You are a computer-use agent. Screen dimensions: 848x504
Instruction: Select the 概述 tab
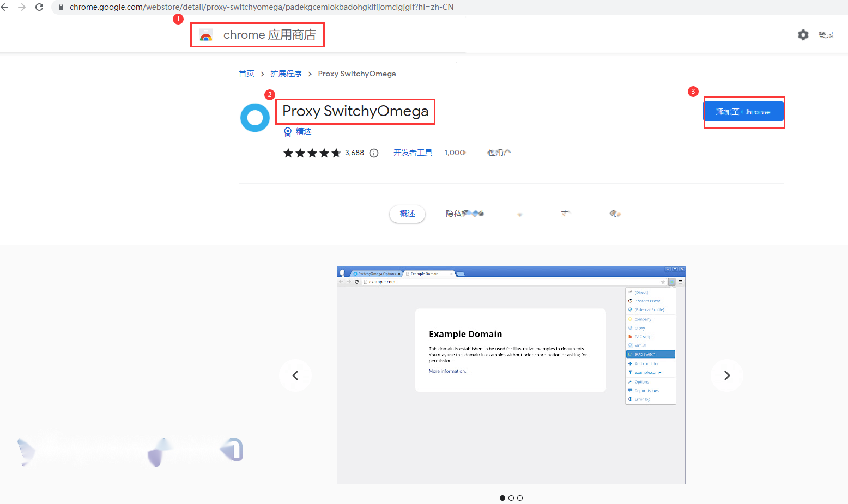(x=407, y=214)
